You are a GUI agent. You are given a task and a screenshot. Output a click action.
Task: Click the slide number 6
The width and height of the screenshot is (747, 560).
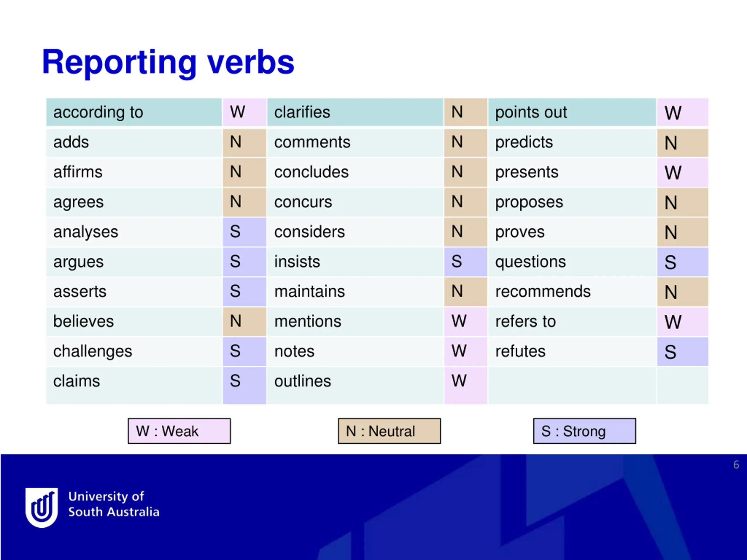pyautogui.click(x=736, y=465)
